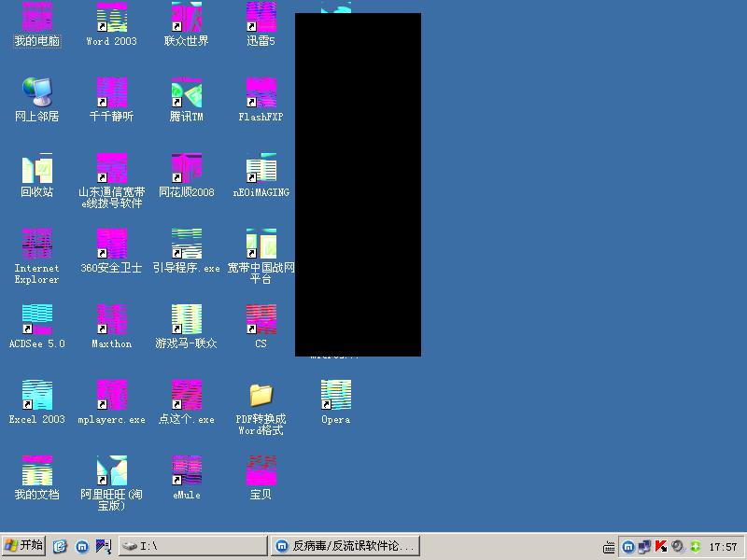This screenshot has width=747, height=560.
Task: Switch to the I:\ taskbar window
Action: [193, 546]
